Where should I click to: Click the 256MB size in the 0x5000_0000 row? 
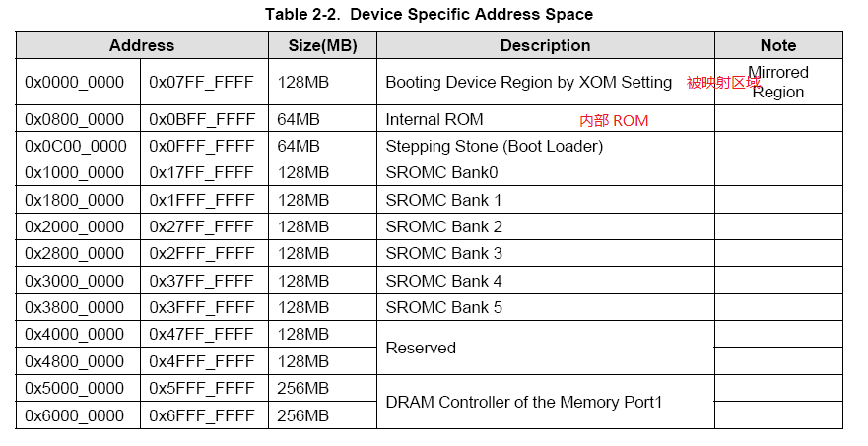pos(302,389)
